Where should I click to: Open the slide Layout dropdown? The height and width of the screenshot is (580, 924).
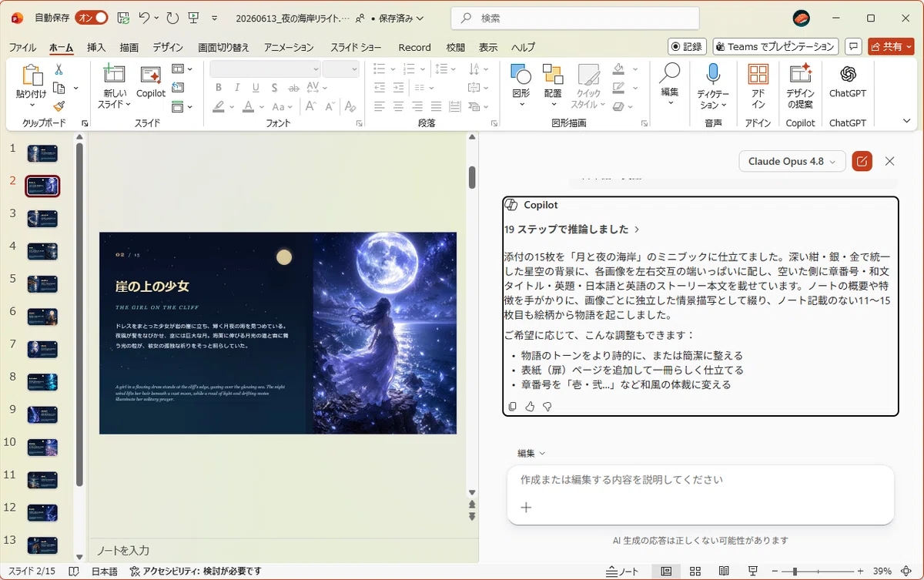[x=182, y=69]
